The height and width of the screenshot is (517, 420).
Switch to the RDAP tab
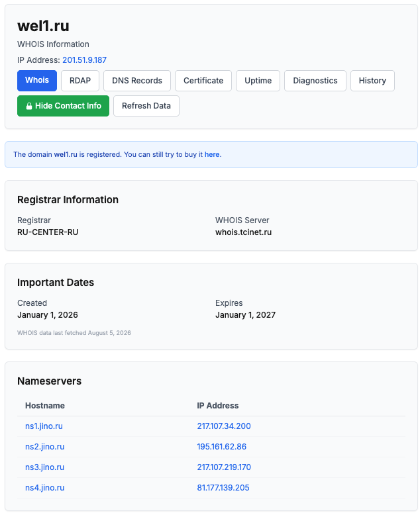pos(80,81)
